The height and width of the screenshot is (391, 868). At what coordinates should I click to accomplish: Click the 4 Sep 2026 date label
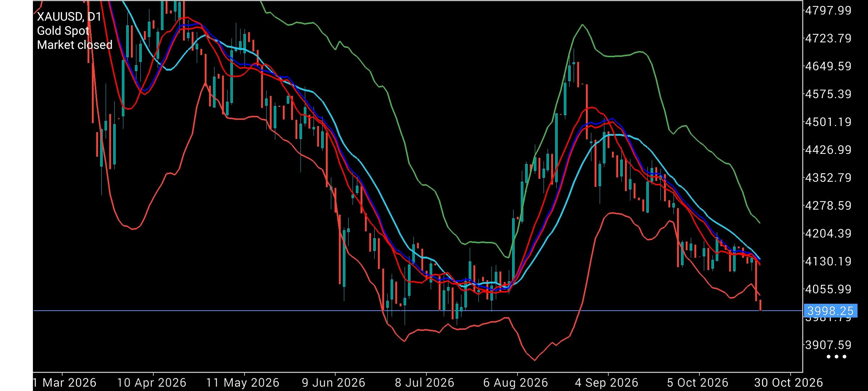(x=607, y=383)
